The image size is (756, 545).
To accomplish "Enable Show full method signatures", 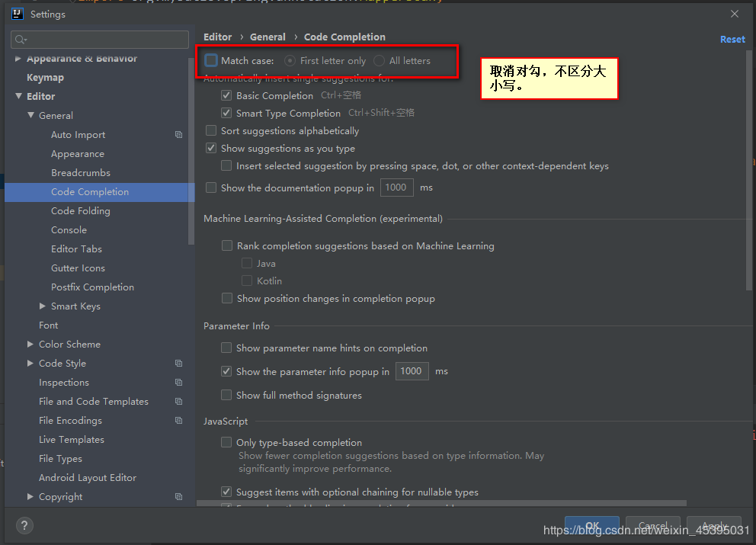I will pos(226,395).
